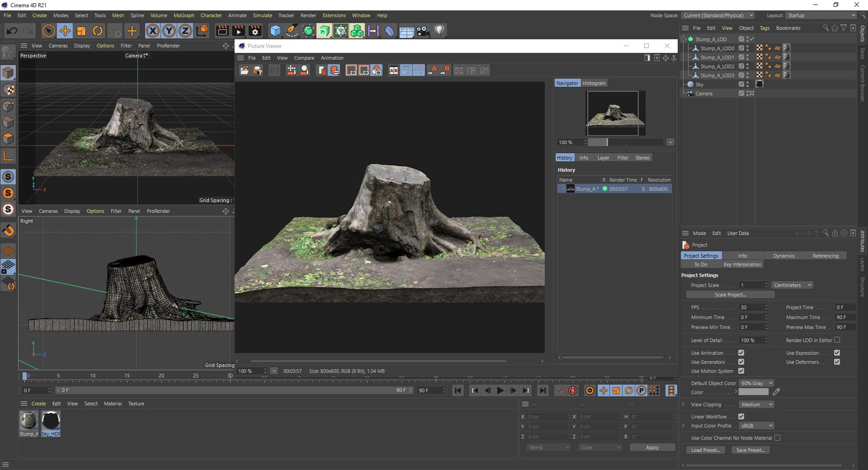Toggle Use Animation checkbox
Image resolution: width=868 pixels, height=470 pixels.
click(741, 352)
